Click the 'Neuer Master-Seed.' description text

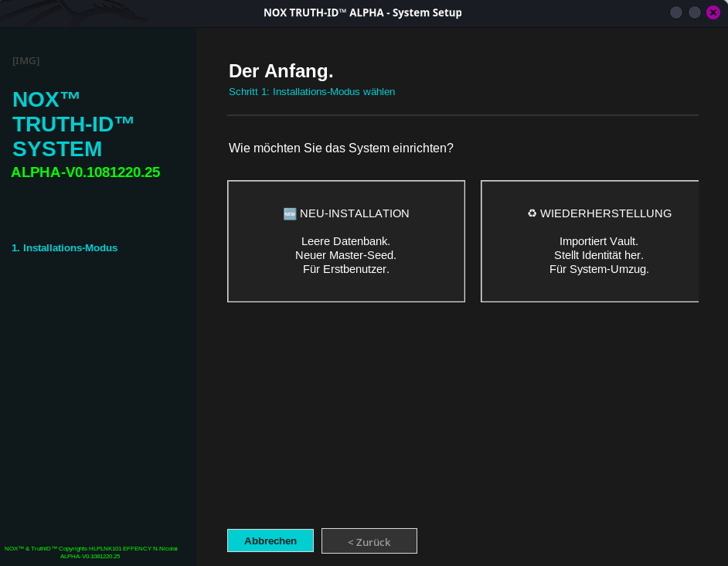tap(345, 255)
